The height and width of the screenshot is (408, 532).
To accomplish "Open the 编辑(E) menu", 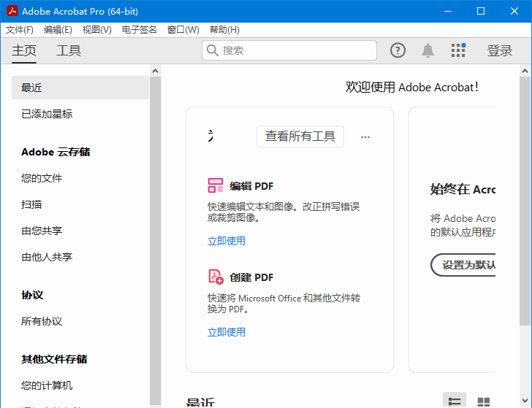I will click(x=58, y=30).
